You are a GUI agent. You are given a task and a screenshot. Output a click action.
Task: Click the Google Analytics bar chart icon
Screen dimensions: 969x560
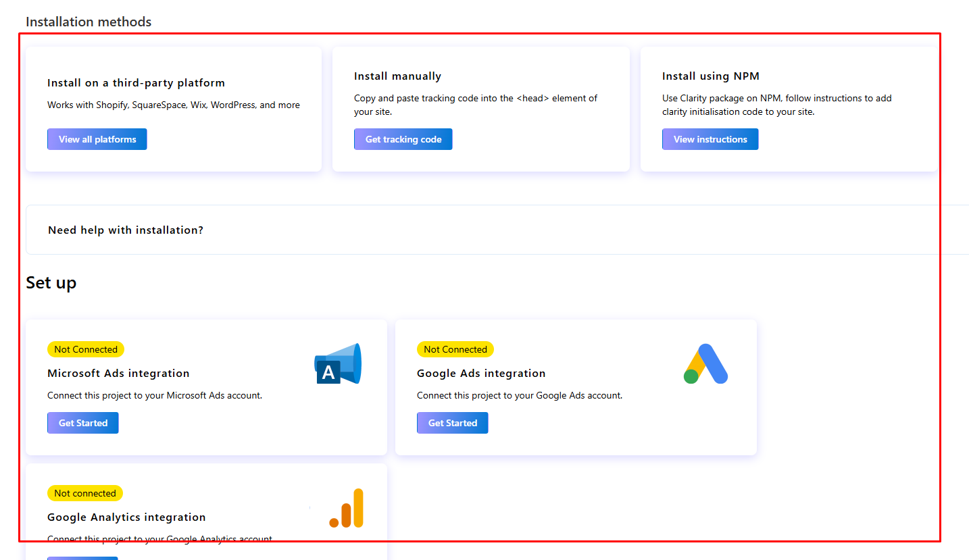pyautogui.click(x=346, y=507)
